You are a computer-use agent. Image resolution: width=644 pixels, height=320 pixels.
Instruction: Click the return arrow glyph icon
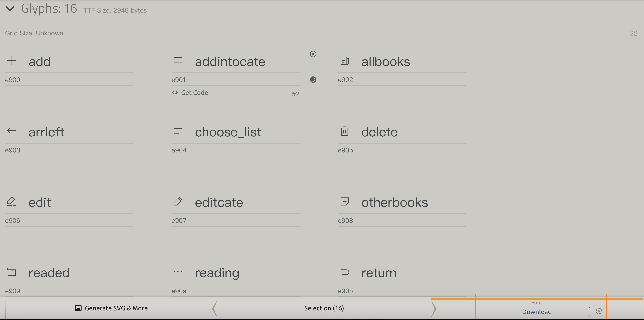click(x=344, y=272)
